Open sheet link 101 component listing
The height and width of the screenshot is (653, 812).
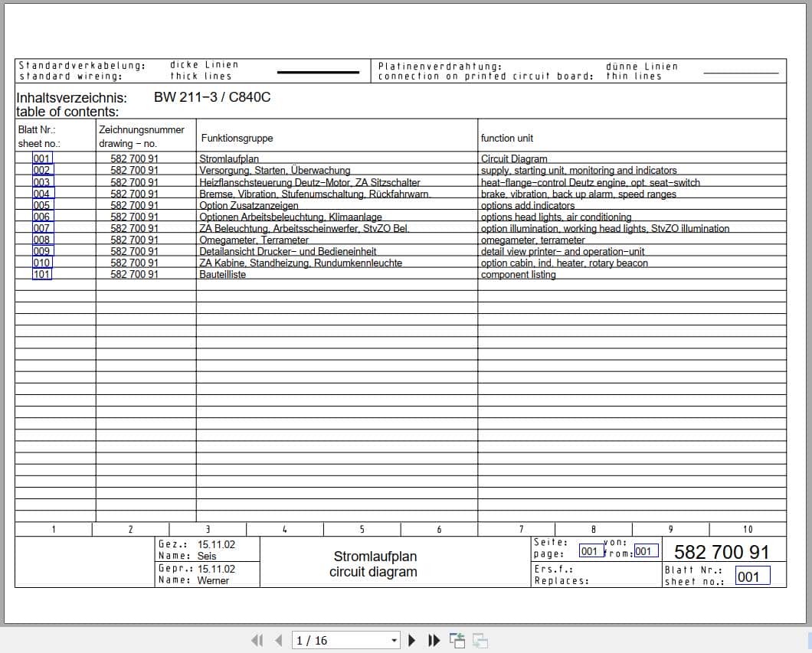pos(42,274)
